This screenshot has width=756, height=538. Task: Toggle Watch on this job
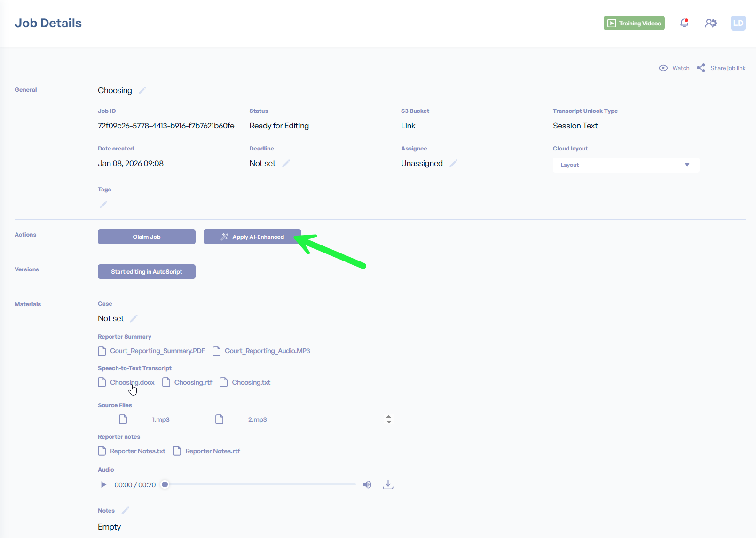pyautogui.click(x=674, y=68)
